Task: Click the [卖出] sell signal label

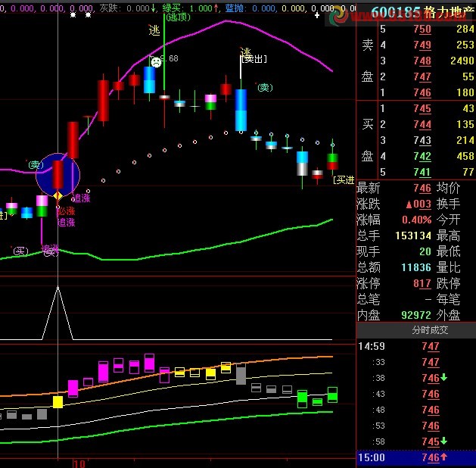Action: [x=254, y=58]
